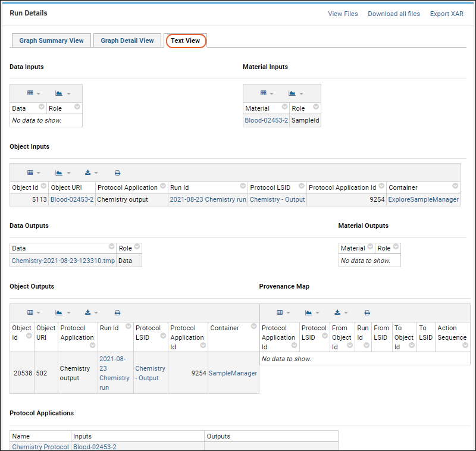
Task: Open charts menu in Data Inputs
Action: tap(63, 93)
